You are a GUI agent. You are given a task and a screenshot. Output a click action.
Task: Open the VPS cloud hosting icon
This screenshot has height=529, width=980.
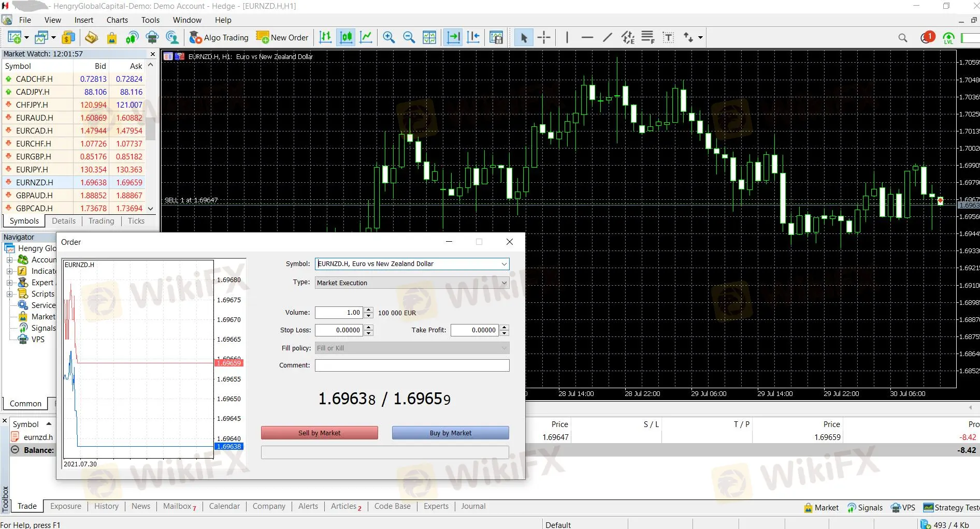(152, 37)
